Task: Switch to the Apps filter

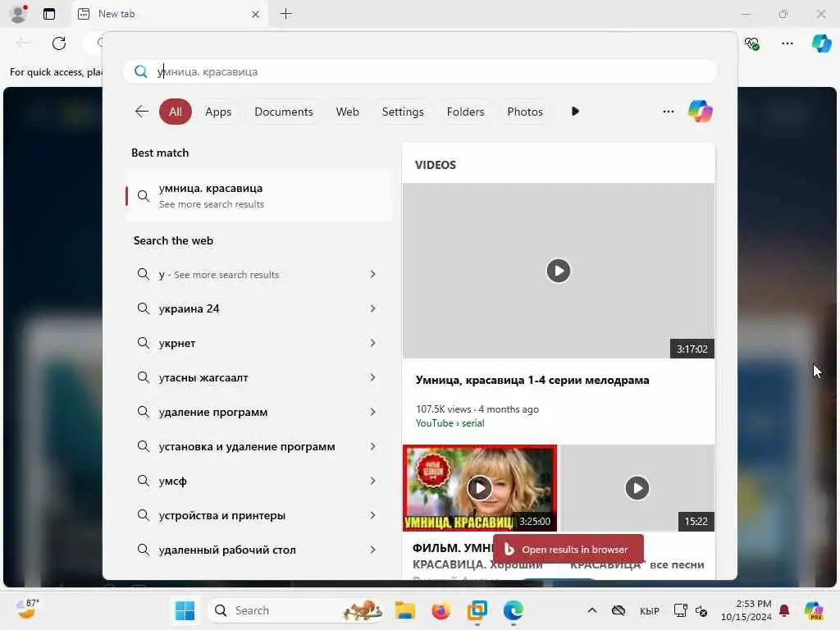Action: coord(218,112)
